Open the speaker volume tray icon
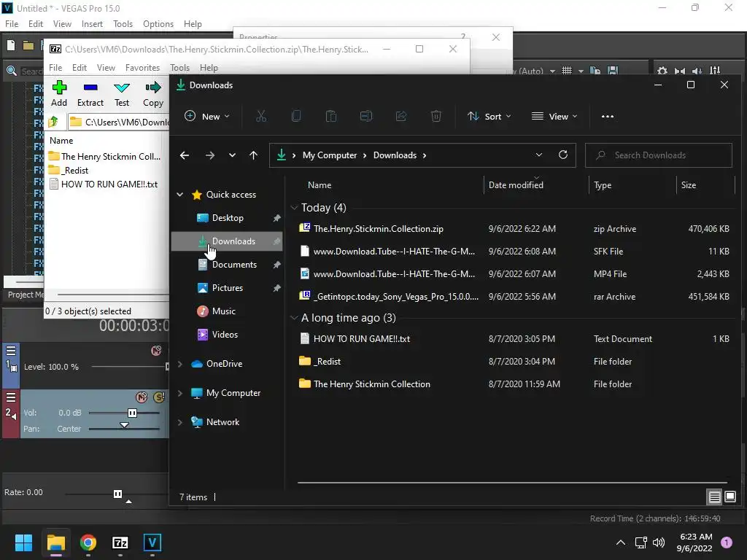Image resolution: width=747 pixels, height=560 pixels. pyautogui.click(x=659, y=542)
